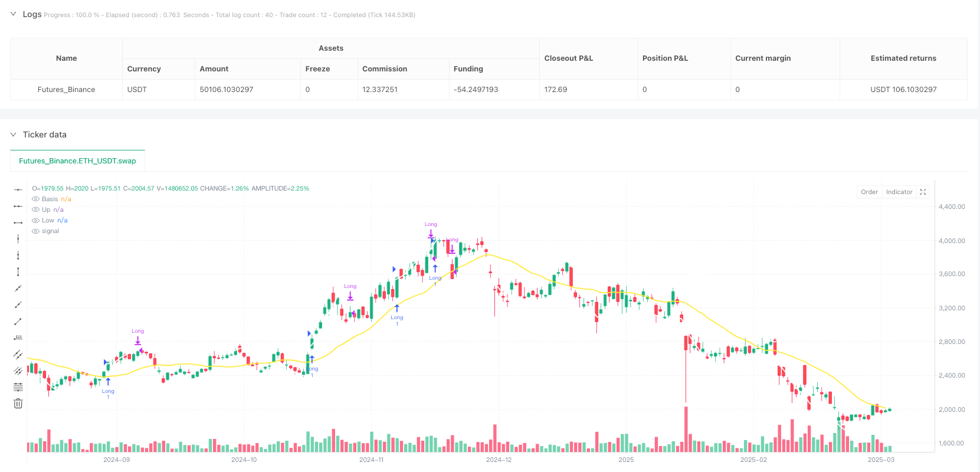Screen dimensions: 980x472
Task: Open the Futures_Binance.ETH_USDT.swap tab
Action: [77, 160]
